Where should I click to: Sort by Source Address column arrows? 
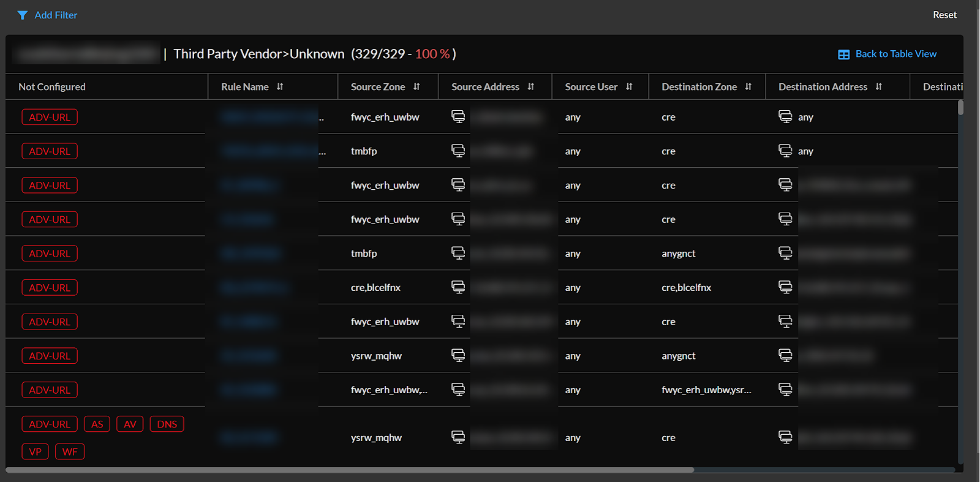[530, 87]
